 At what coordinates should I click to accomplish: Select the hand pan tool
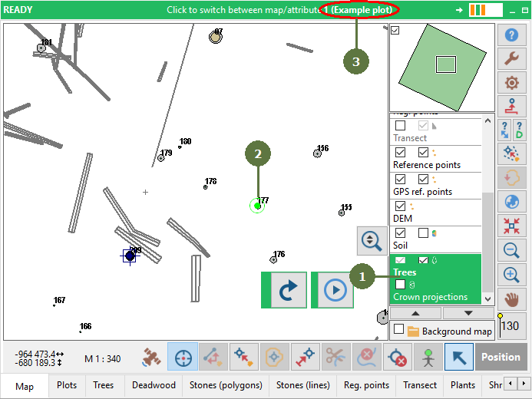[x=511, y=299]
